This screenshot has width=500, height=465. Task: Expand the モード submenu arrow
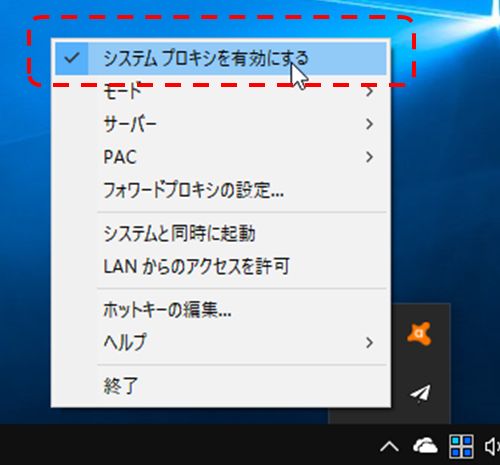tap(369, 91)
